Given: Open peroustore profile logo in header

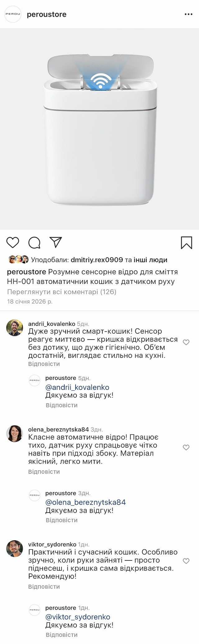Looking at the screenshot, I should (x=13, y=14).
